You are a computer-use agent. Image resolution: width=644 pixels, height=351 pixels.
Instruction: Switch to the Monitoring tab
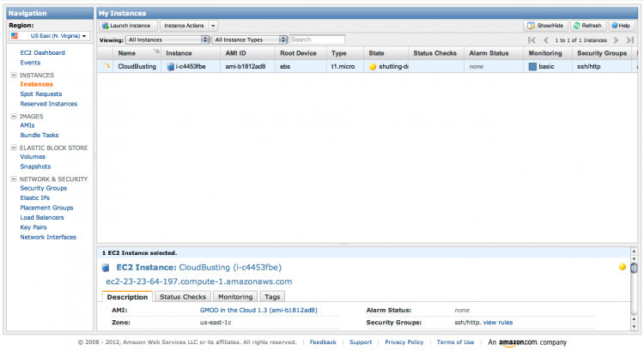(x=235, y=297)
